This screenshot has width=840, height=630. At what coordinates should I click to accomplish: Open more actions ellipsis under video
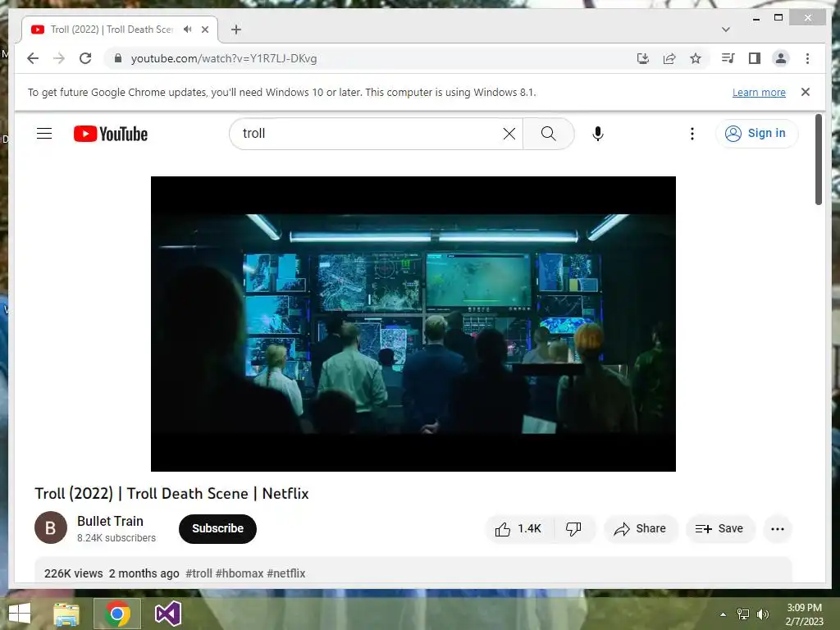tap(778, 529)
